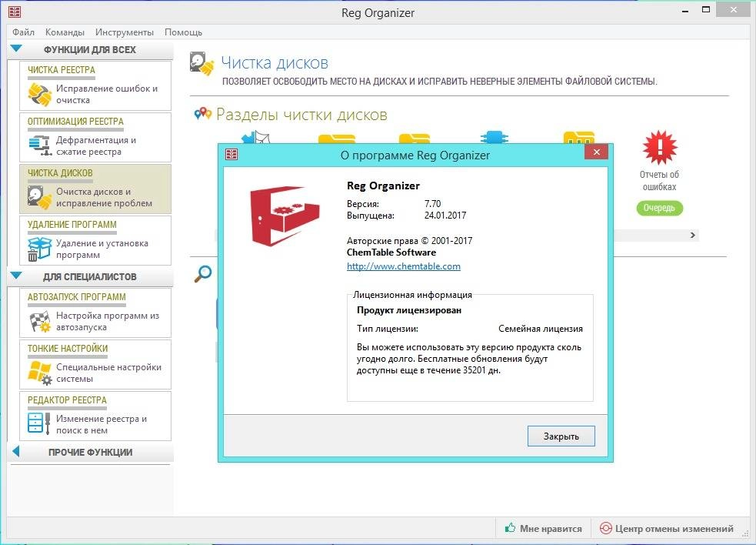
Task: Click the thumbs-up icon in status bar
Action: [510, 527]
